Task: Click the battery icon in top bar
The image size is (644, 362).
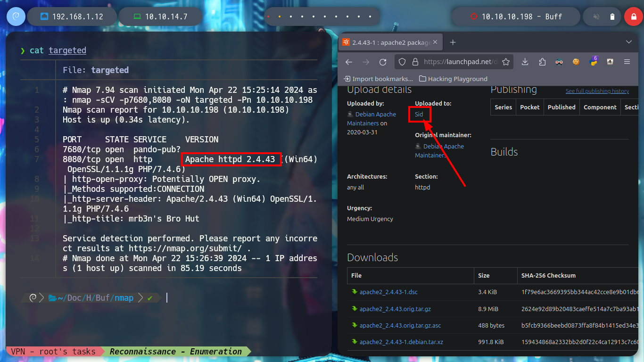Action: point(612,16)
